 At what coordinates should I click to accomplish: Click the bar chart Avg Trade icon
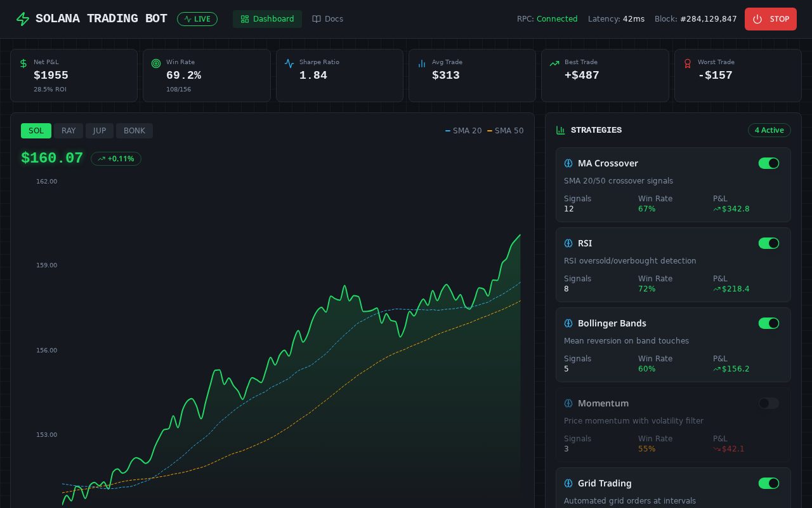422,63
